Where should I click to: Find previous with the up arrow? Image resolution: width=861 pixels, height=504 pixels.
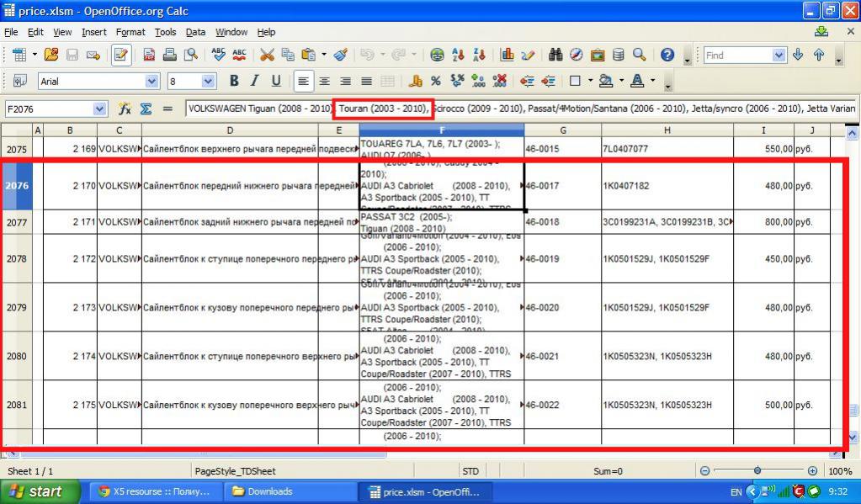click(x=819, y=55)
